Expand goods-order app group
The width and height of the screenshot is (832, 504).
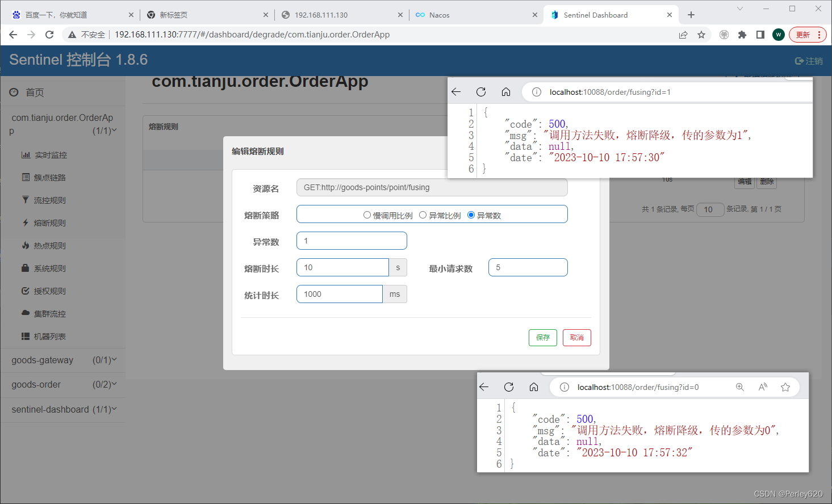pos(62,385)
